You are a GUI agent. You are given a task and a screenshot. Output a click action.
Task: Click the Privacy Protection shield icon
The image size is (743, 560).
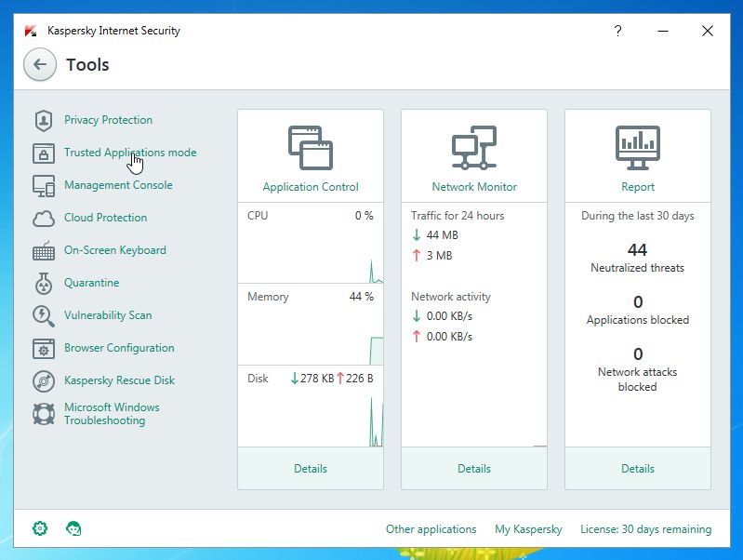click(x=43, y=121)
